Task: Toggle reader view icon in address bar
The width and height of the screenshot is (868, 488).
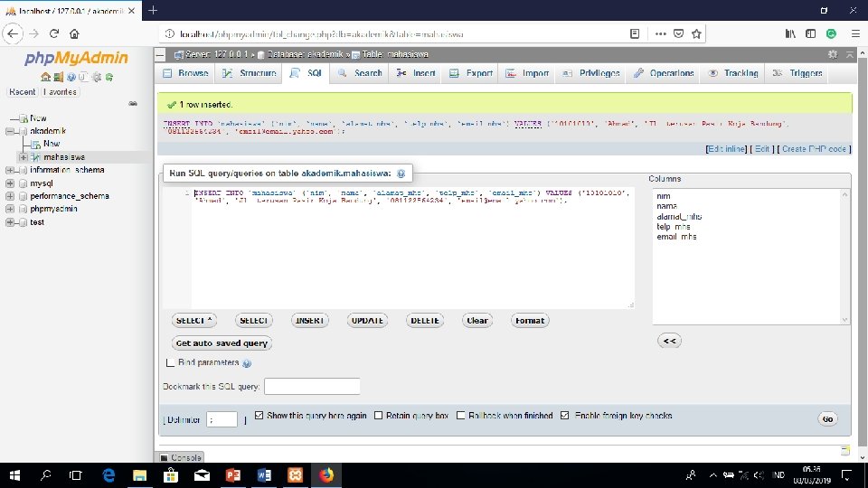Action: click(635, 33)
